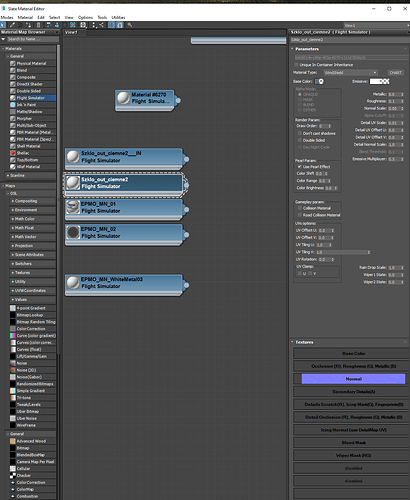This screenshot has width=410, height=500.
Task: Check the Collision Material option
Action: 300,208
